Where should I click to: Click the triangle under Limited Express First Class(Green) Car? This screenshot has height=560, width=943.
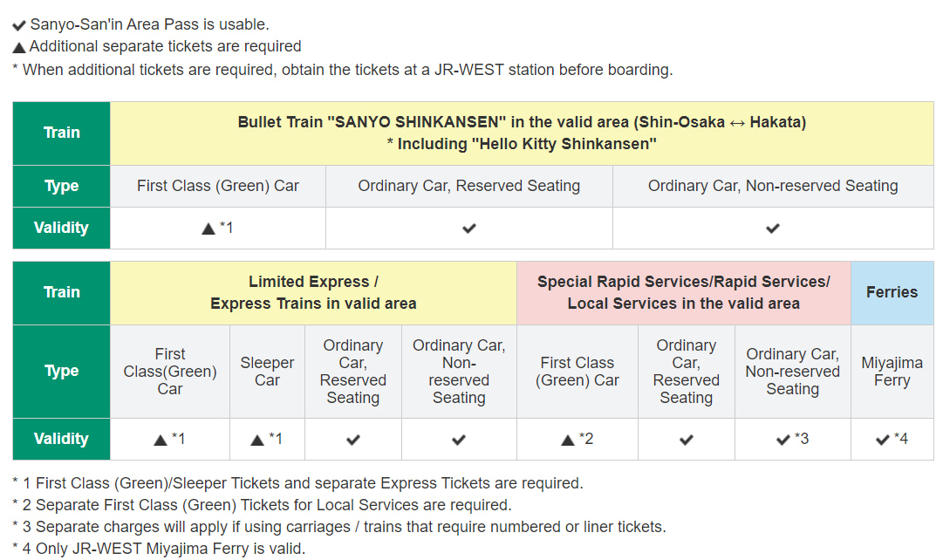click(x=161, y=440)
